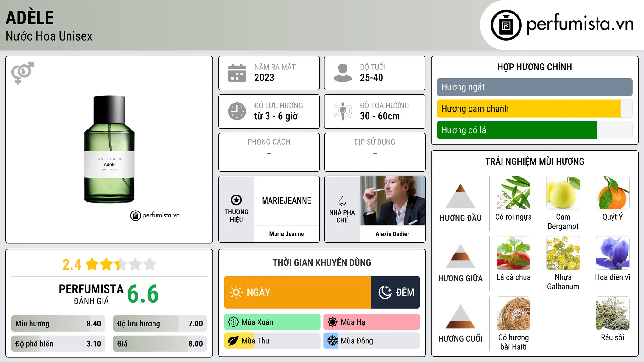Click the 2.4 rating number
Viewport: 644px width, 362px height.
click(72, 265)
